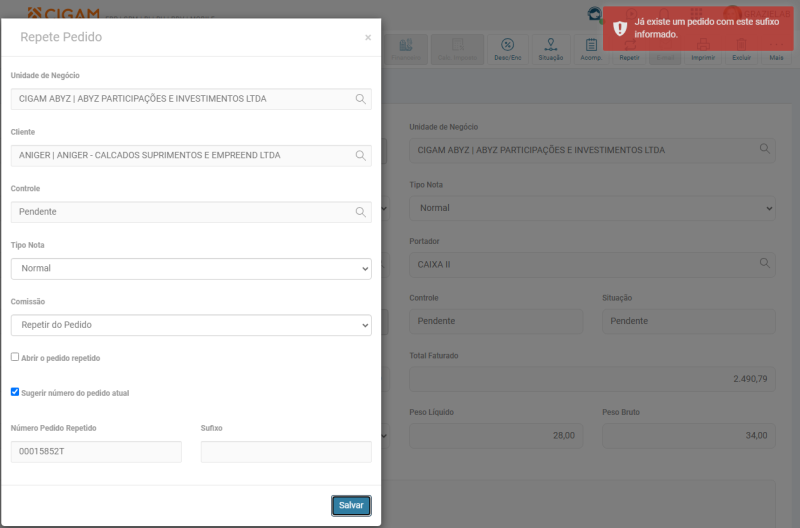Search icon in background Unidade de Negócio field
The width and height of the screenshot is (800, 528).
click(x=764, y=148)
